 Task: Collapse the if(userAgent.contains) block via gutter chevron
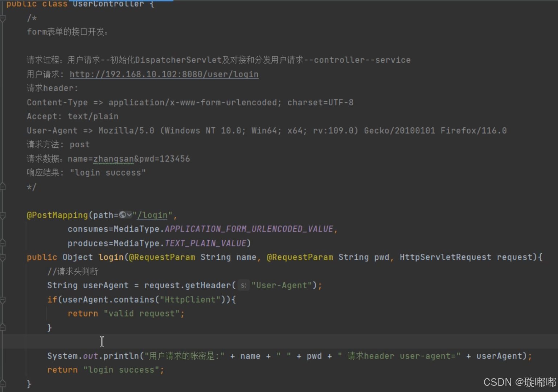click(3, 300)
